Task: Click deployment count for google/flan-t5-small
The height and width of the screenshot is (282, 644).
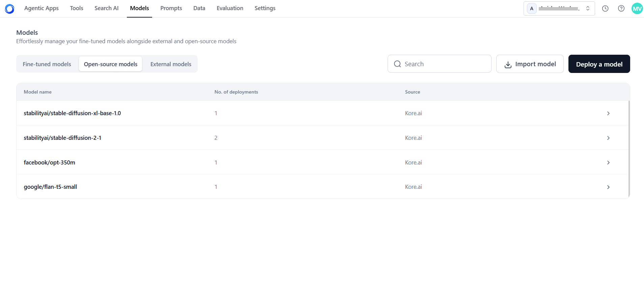Action: click(216, 187)
